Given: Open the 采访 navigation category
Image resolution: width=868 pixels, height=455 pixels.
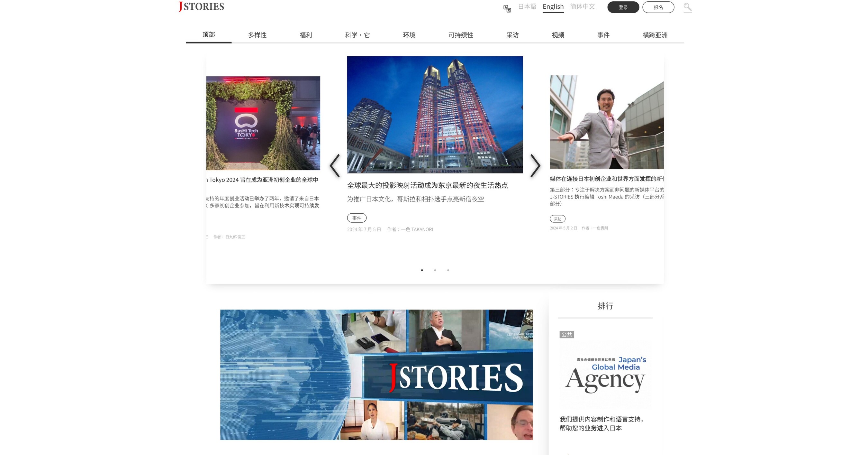Looking at the screenshot, I should [x=512, y=35].
